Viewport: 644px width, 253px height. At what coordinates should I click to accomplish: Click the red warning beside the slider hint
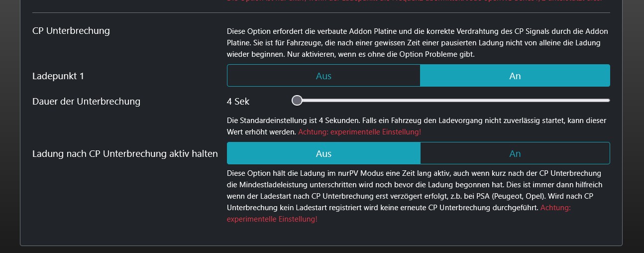[x=359, y=132]
